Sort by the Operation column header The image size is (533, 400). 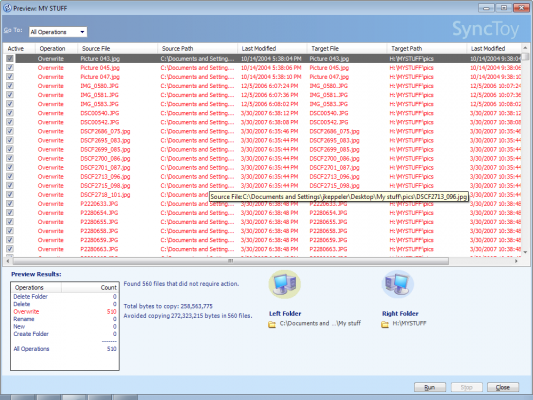tap(56, 49)
